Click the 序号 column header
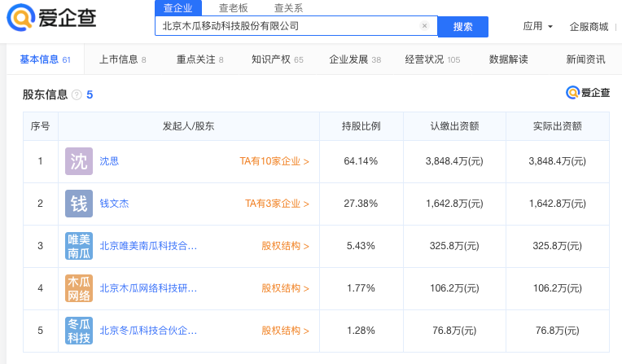 tap(40, 126)
